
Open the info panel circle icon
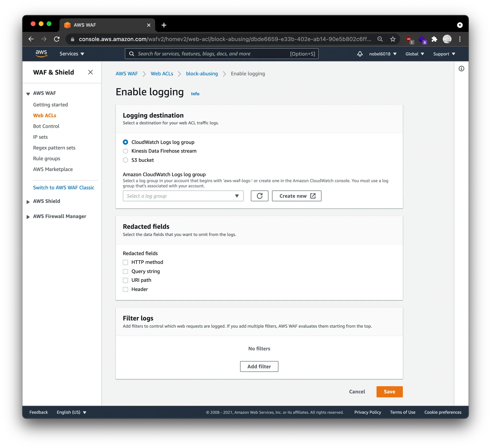(x=461, y=69)
